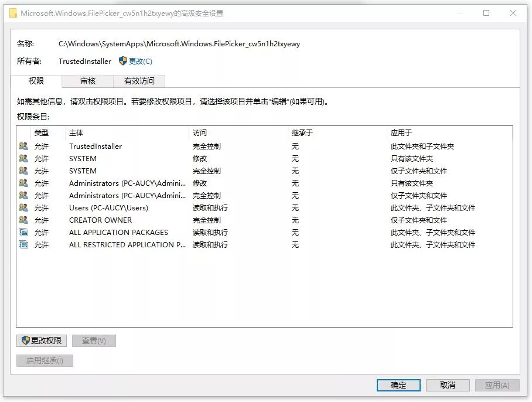Click the package icon for ALL RESTRICTED APPLICATION P...
The width and height of the screenshot is (532, 402).
23,244
